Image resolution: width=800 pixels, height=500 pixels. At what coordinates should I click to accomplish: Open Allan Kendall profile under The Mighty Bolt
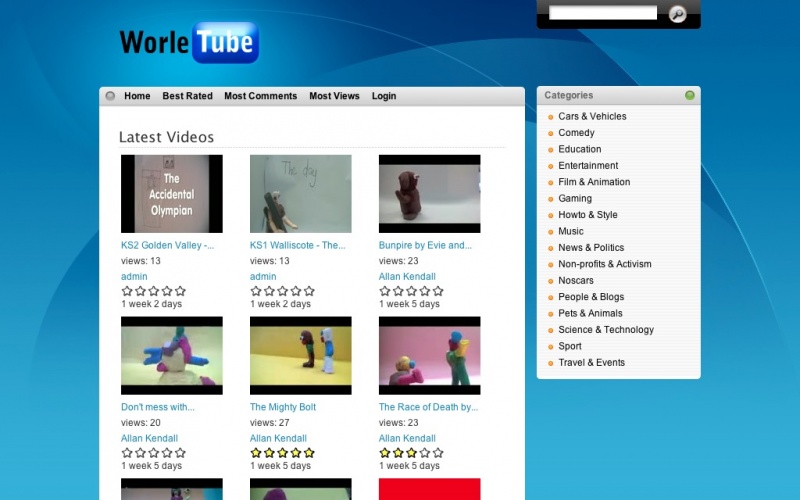click(x=278, y=438)
